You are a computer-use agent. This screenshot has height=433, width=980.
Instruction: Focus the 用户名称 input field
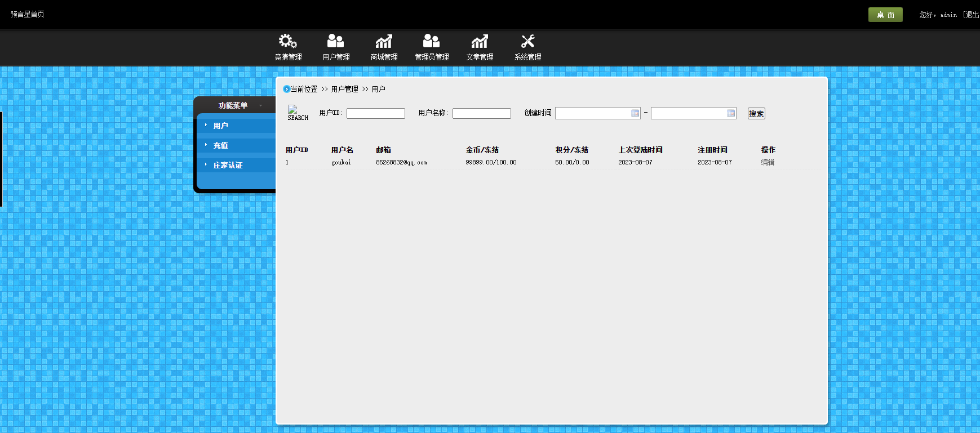[x=482, y=113]
